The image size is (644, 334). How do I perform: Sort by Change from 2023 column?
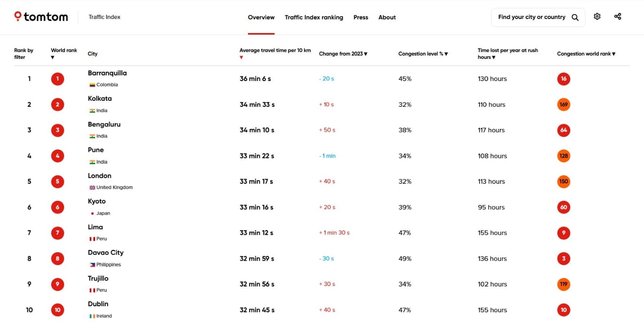[343, 54]
